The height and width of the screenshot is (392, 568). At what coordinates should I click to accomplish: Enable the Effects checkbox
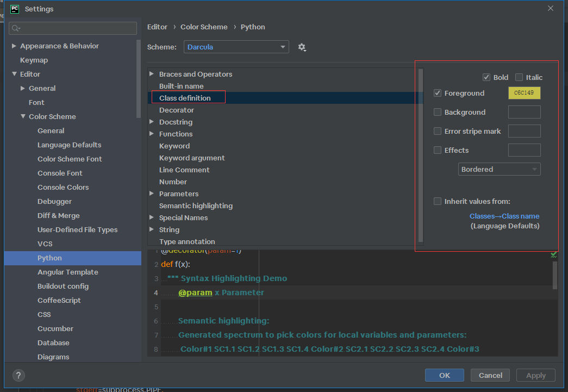tap(438, 150)
